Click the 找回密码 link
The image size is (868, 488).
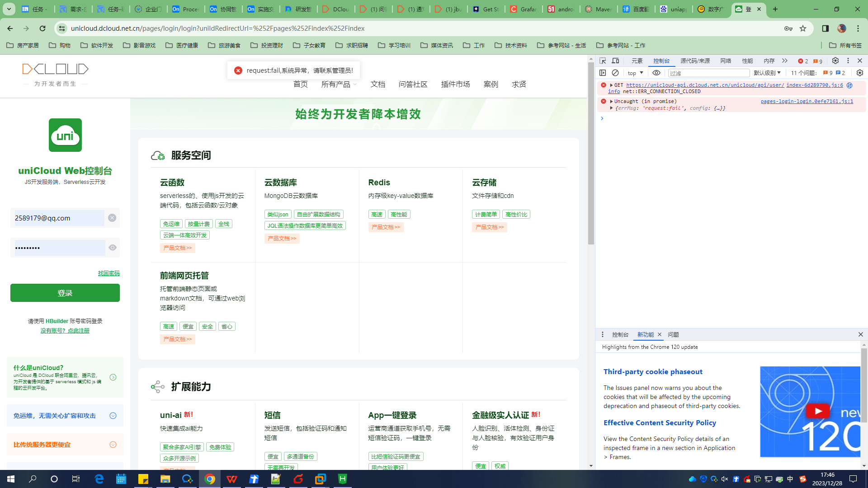point(108,273)
